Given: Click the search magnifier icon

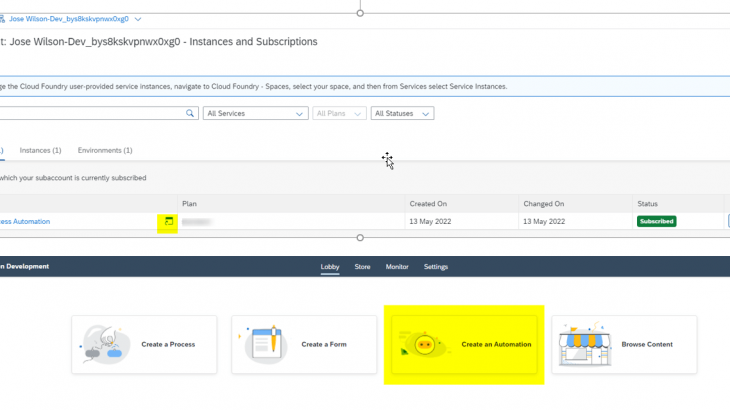Looking at the screenshot, I should tap(191, 114).
